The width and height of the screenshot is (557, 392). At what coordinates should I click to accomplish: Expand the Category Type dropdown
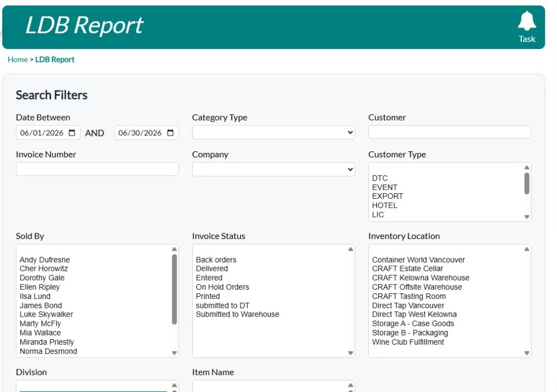coord(274,132)
